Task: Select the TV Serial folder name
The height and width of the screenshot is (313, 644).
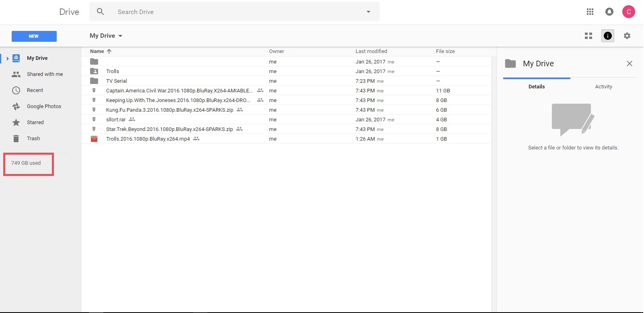Action: pos(117,81)
